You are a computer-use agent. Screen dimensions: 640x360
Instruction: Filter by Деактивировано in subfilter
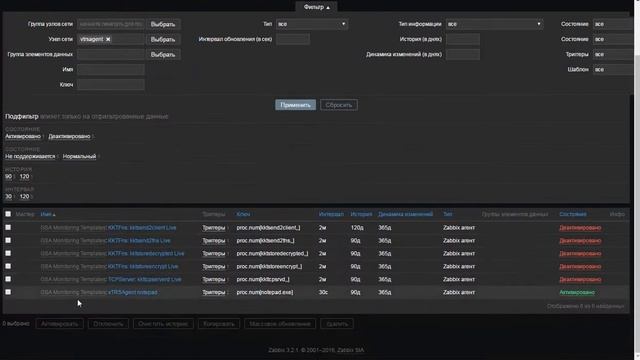click(x=69, y=136)
